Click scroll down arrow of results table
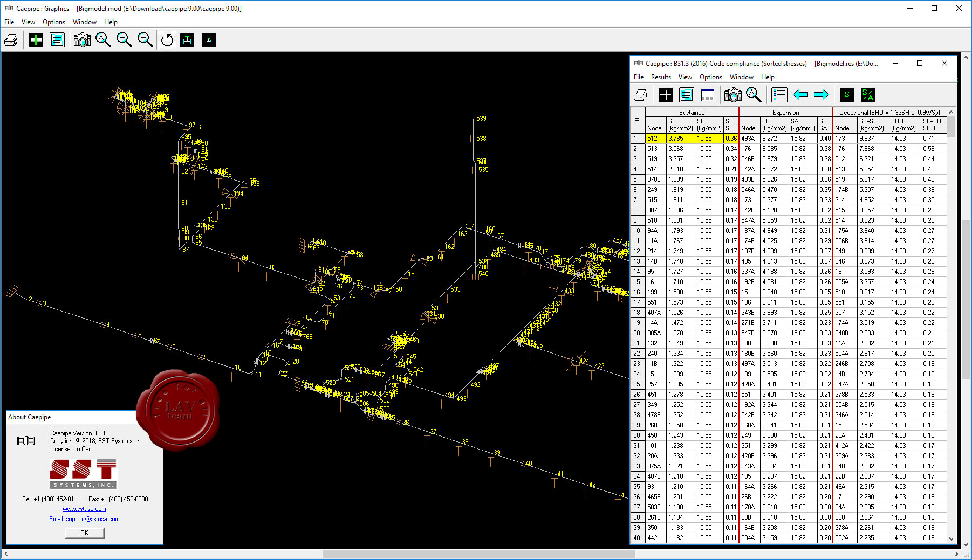This screenshot has width=972, height=560. pyautogui.click(x=951, y=538)
